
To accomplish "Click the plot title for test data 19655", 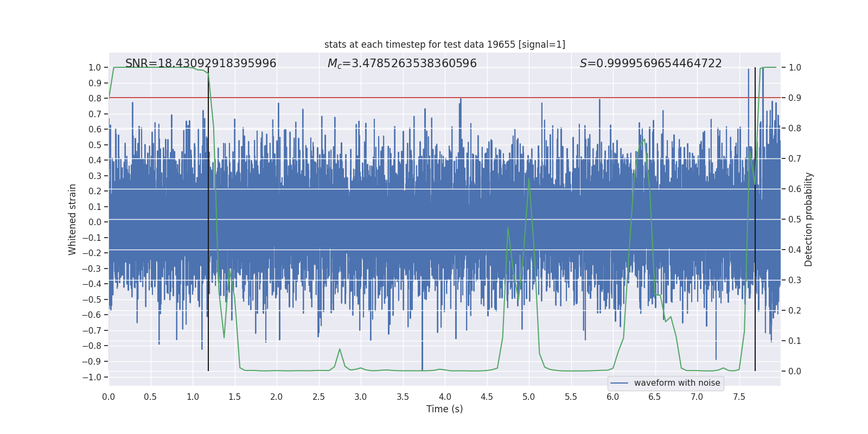I will click(x=445, y=44).
